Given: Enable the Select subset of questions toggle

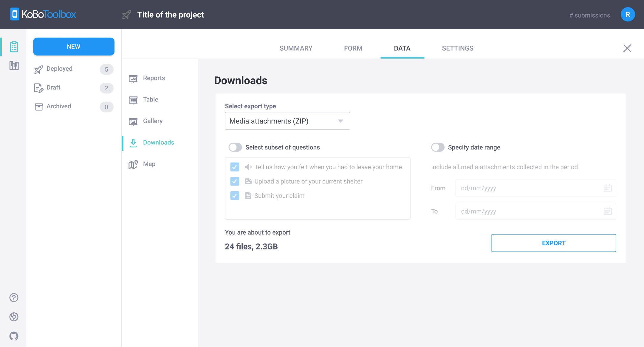Looking at the screenshot, I should click(x=235, y=147).
